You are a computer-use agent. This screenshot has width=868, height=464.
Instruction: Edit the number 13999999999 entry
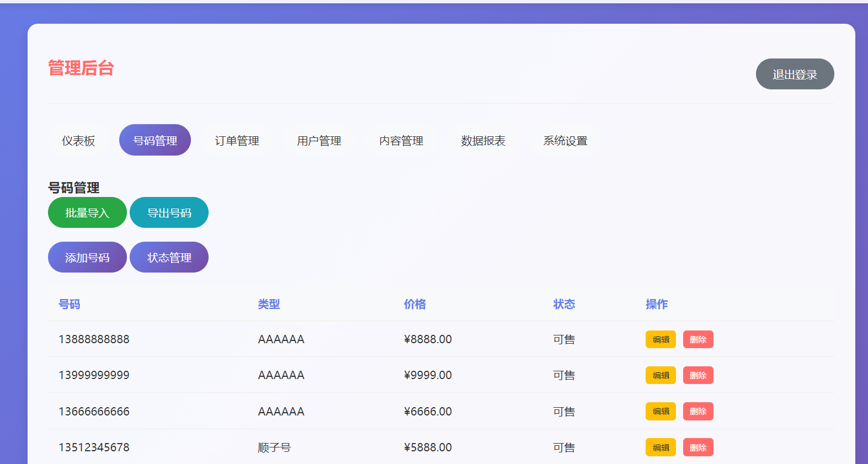click(x=661, y=375)
